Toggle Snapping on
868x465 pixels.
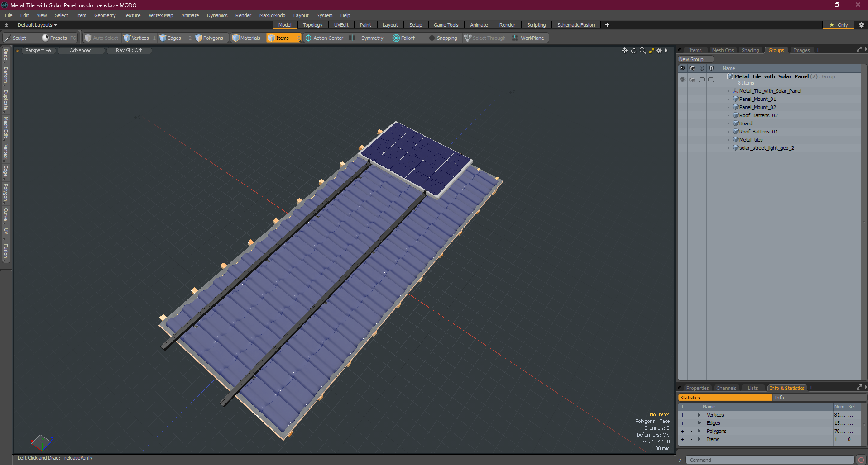(x=443, y=38)
